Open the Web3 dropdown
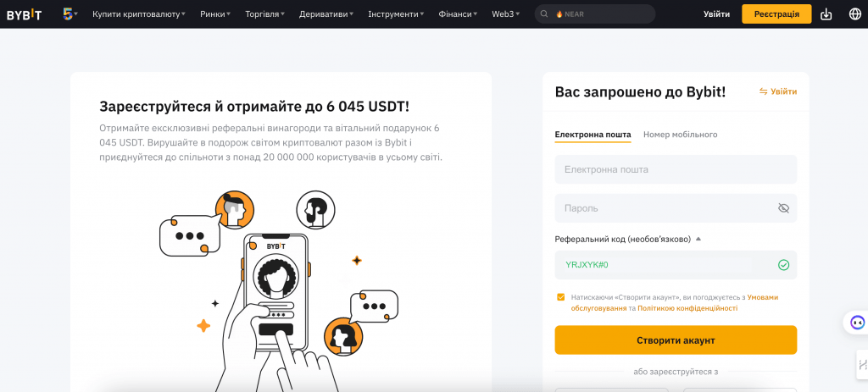Screen dimensions: 868x392 coord(505,14)
